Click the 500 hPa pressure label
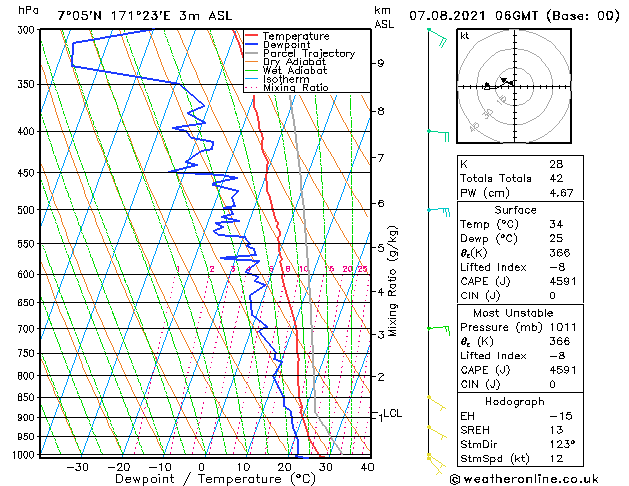This screenshot has height=486, width=629. coord(27,210)
